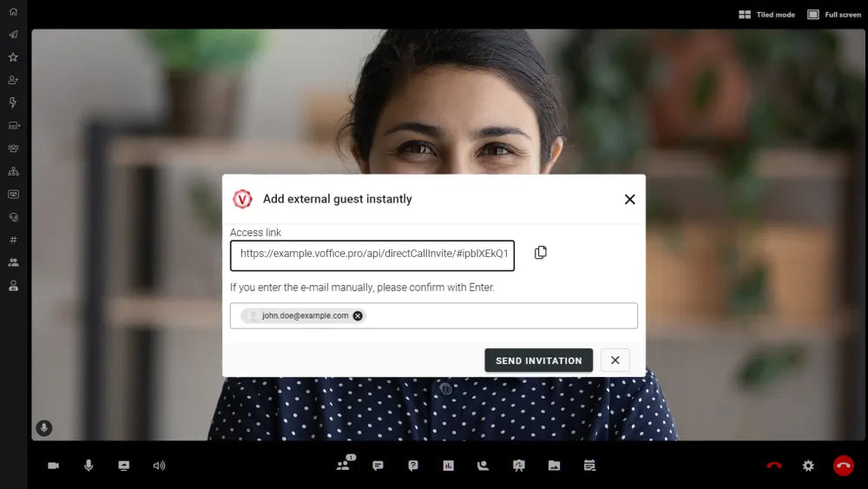
Task: Toggle the speaker volume icon
Action: (x=159, y=466)
